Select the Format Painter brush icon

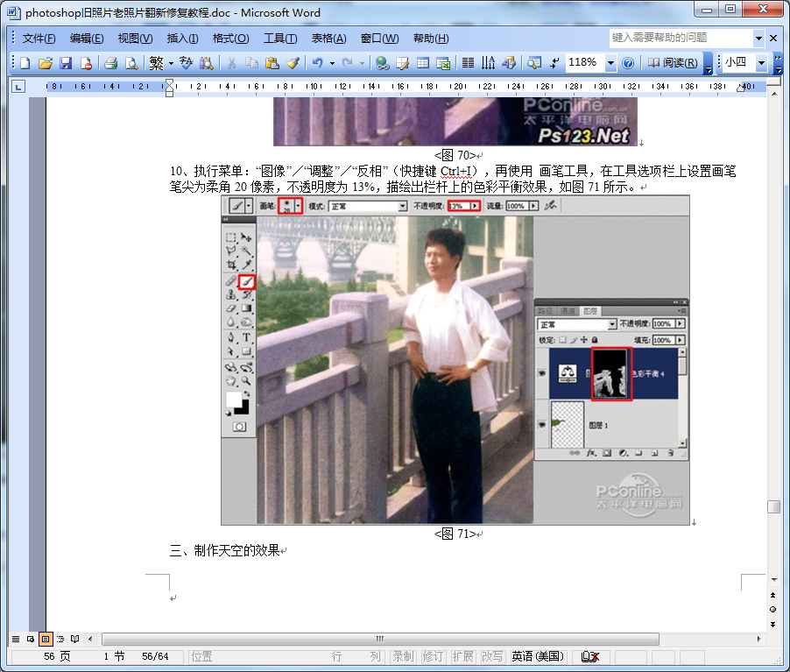click(293, 63)
